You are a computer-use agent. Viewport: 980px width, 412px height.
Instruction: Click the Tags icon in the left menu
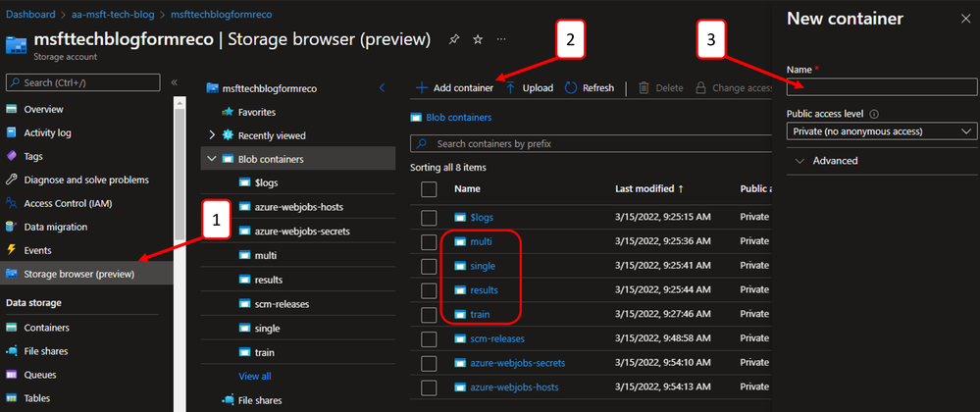(11, 156)
